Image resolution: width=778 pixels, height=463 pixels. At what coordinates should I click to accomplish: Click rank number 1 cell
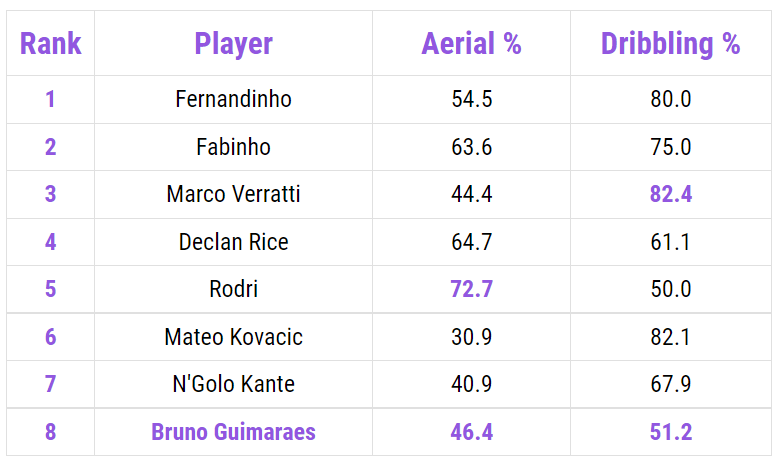(x=50, y=100)
